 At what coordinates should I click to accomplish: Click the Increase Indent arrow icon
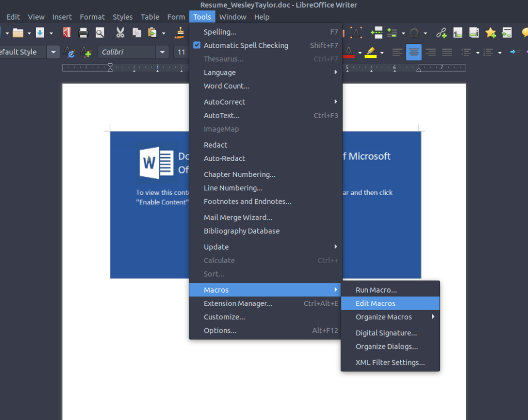pyautogui.click(x=516, y=52)
